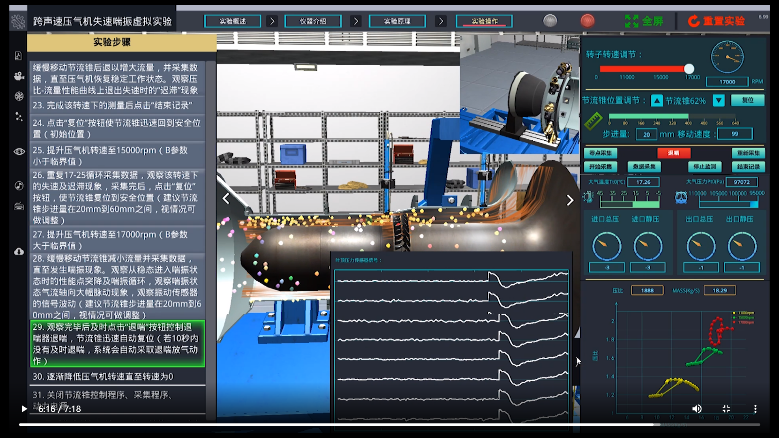
Task: Click the eye icon in left sidebar
Action: (19, 151)
